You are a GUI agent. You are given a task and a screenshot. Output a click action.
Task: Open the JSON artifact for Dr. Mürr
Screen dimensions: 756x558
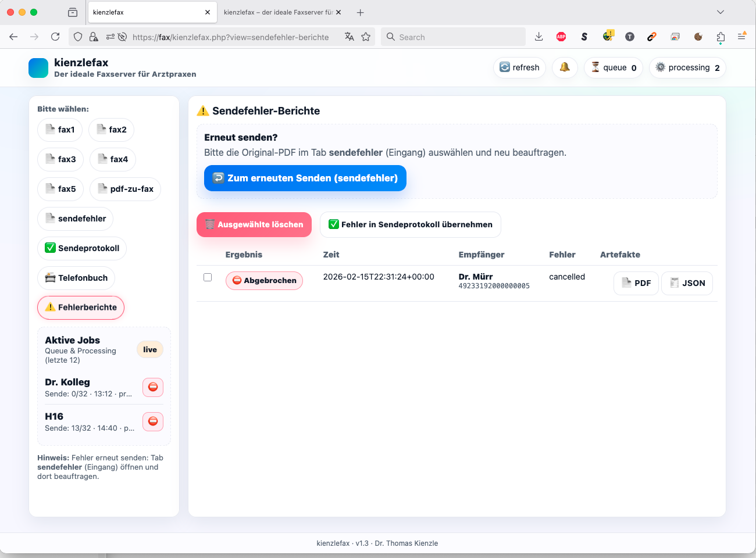click(687, 283)
